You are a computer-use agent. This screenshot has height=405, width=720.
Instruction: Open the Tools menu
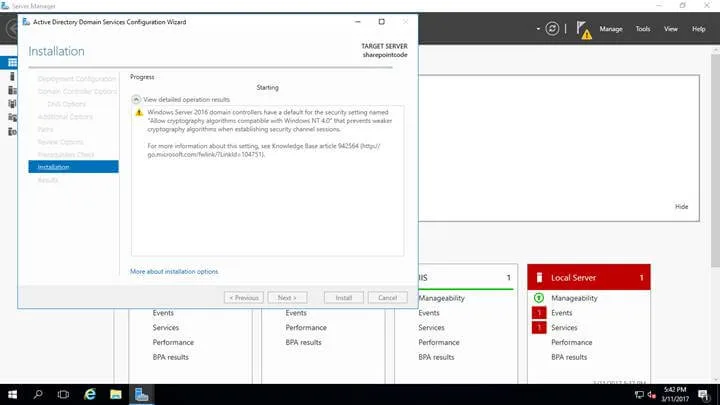pos(643,29)
